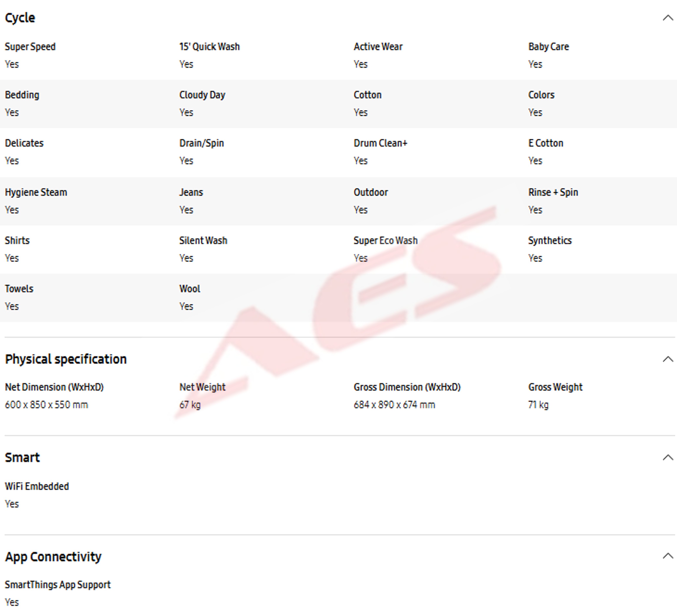Click the WiFi Embedded label
This screenshot has width=677, height=616.
(37, 486)
